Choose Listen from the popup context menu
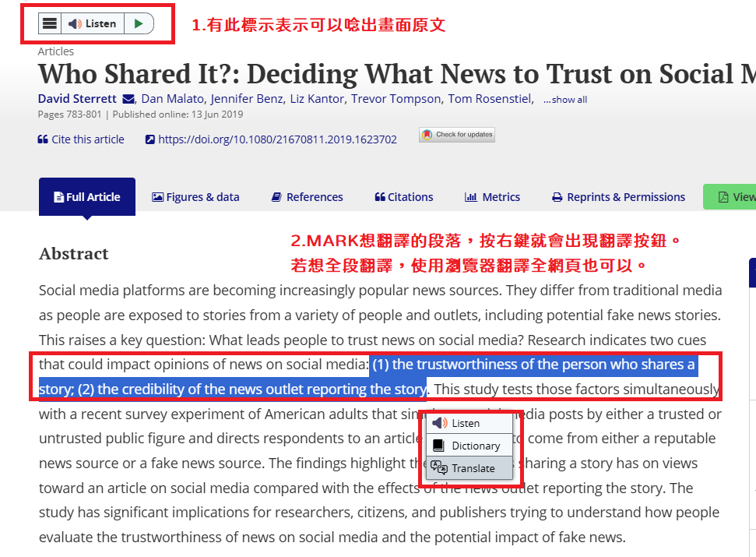This screenshot has height=557, width=756. point(466,423)
